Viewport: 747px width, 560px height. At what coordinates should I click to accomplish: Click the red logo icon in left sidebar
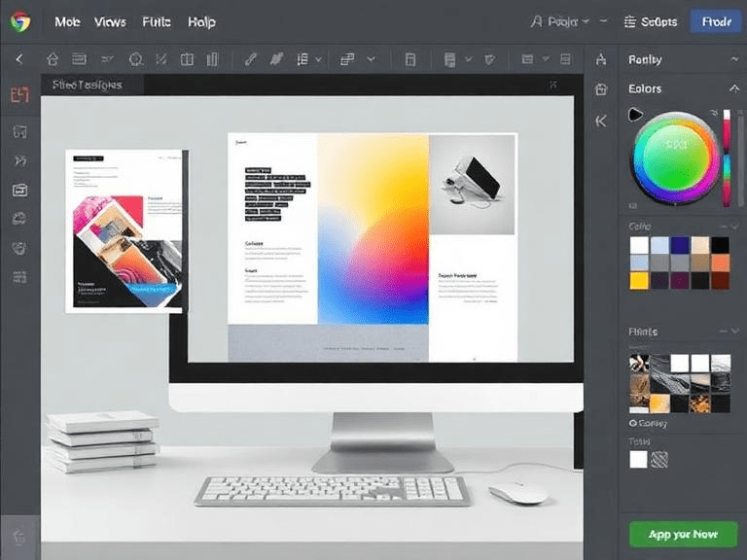18,95
